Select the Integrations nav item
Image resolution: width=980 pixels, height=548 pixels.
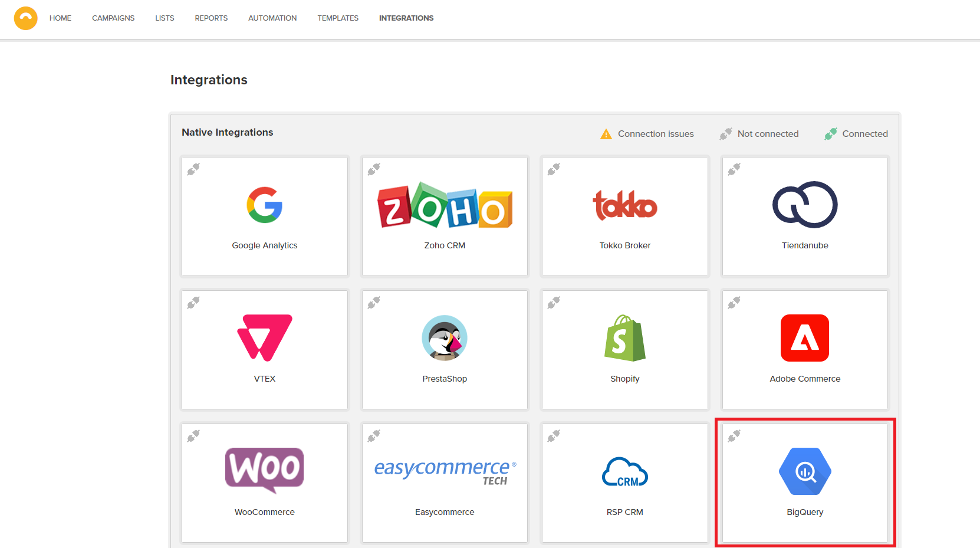(406, 18)
